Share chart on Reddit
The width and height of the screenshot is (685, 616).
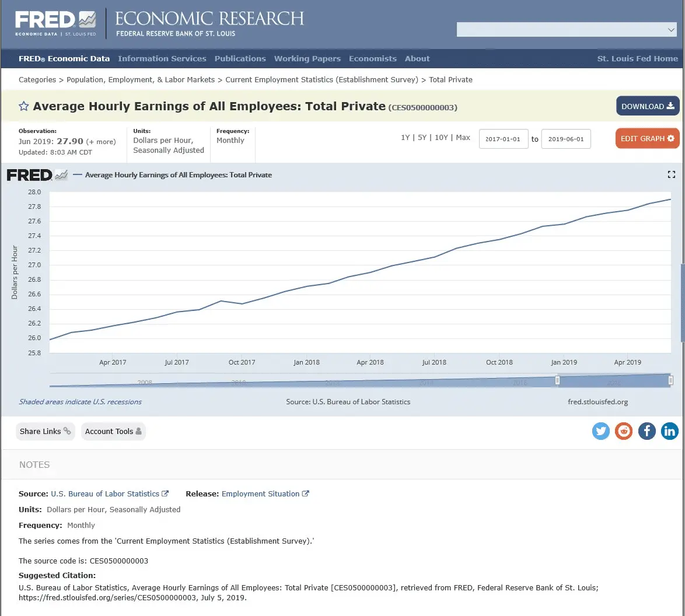tap(624, 431)
